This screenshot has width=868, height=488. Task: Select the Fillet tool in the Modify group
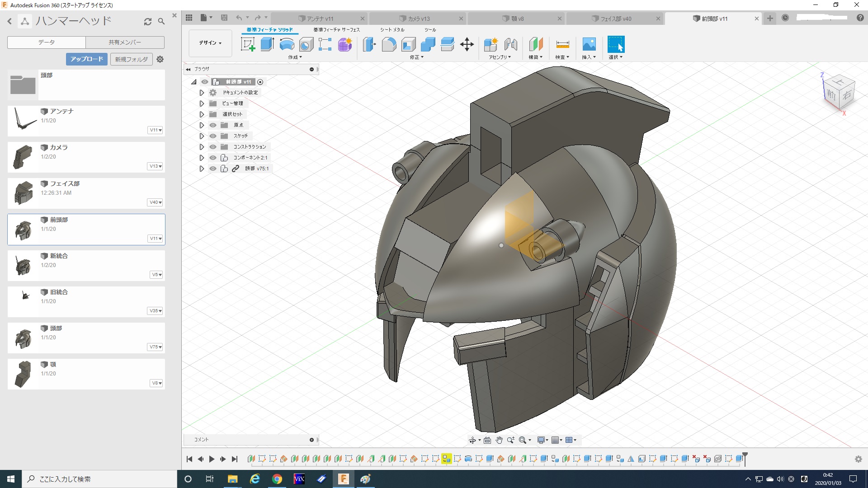389,44
